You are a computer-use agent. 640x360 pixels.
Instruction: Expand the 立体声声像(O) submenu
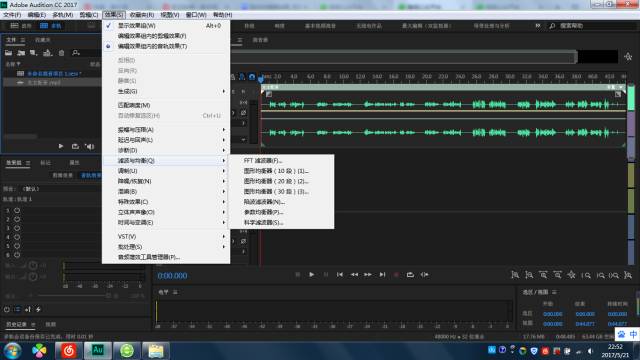166,212
